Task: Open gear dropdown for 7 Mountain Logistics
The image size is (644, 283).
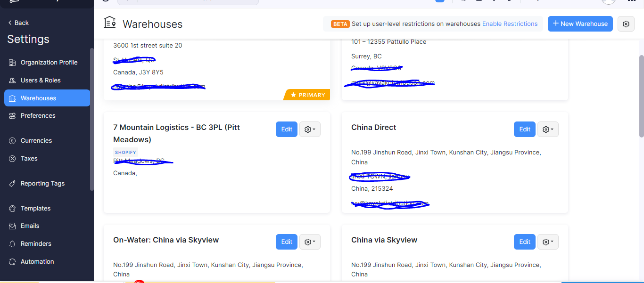Action: (310, 129)
